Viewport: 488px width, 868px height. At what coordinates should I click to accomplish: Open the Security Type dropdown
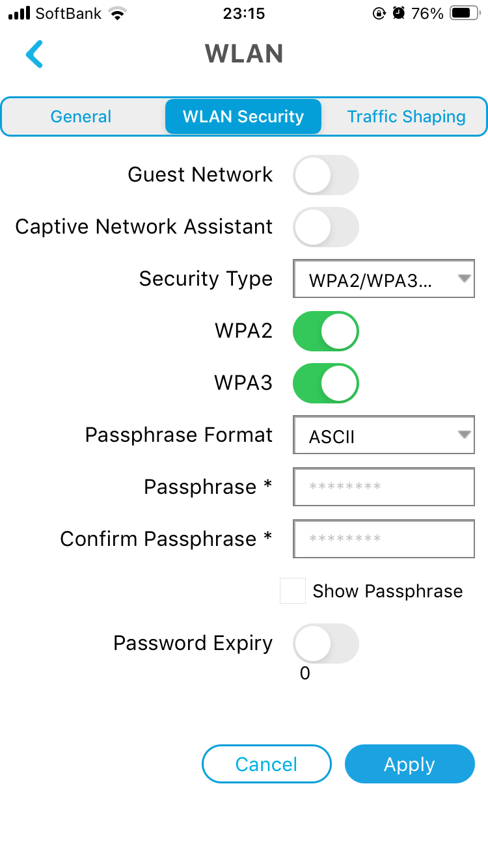click(x=384, y=279)
